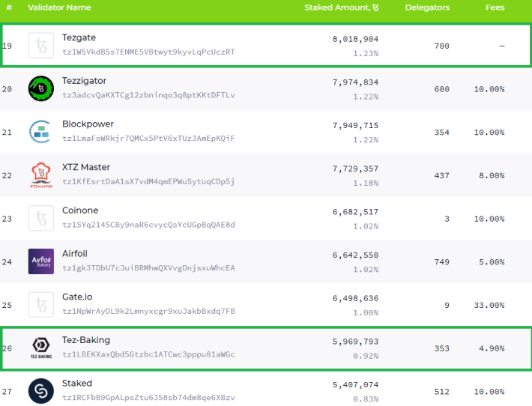The image size is (532, 406).
Task: Click the Coinone address tz1SYq214S...
Action: pos(148,225)
